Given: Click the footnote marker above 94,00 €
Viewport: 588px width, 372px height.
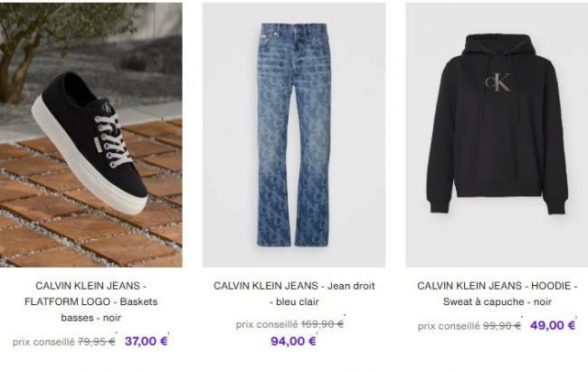Looking at the screenshot, I should pyautogui.click(x=317, y=333).
